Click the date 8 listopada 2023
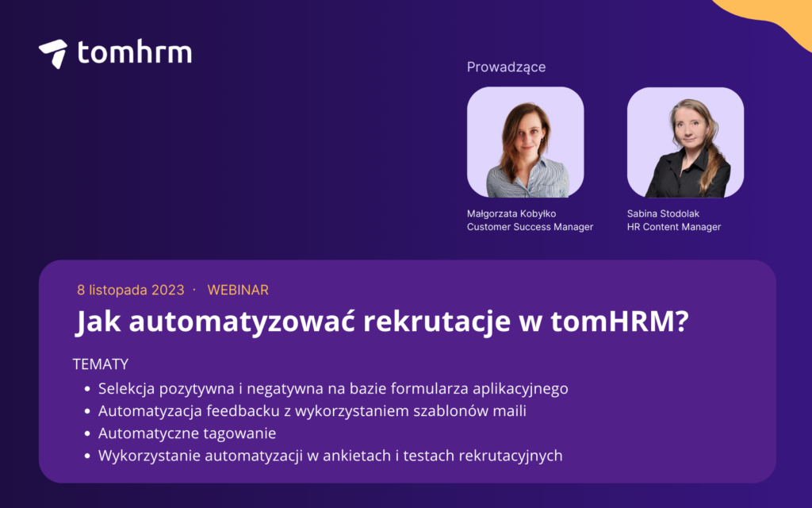The width and height of the screenshot is (812, 508). coord(130,290)
